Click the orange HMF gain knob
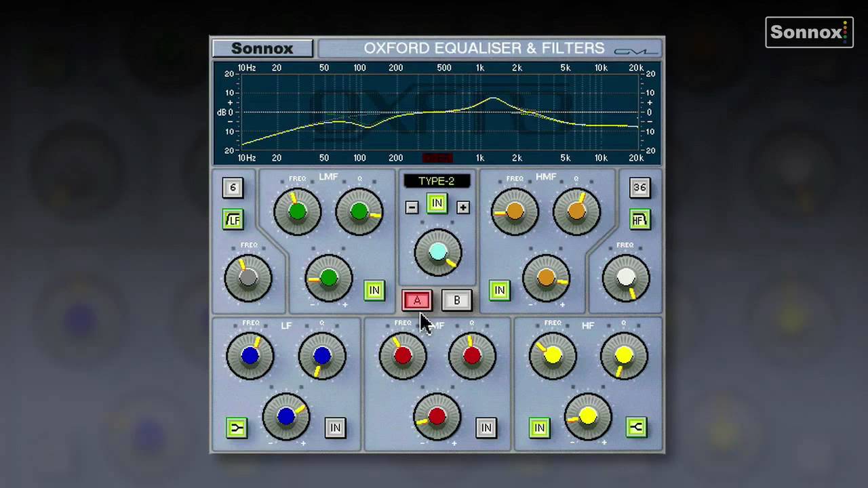This screenshot has width=868, height=488. pyautogui.click(x=546, y=278)
